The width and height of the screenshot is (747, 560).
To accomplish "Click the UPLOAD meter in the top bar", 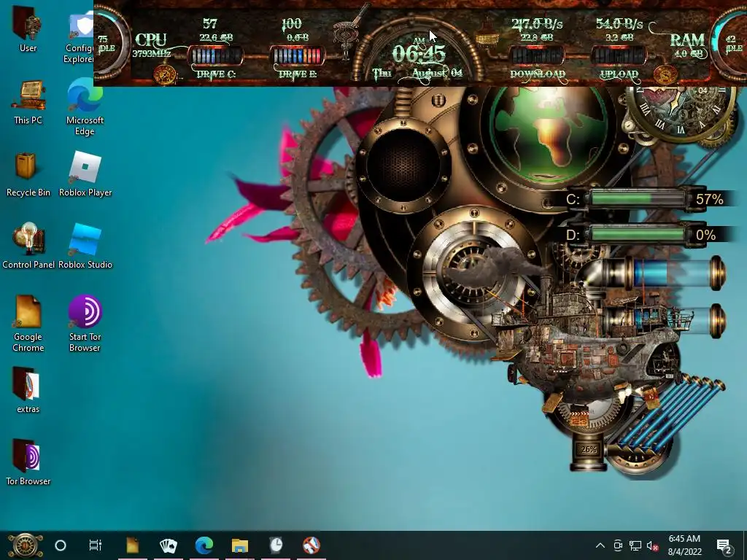I will click(x=619, y=56).
